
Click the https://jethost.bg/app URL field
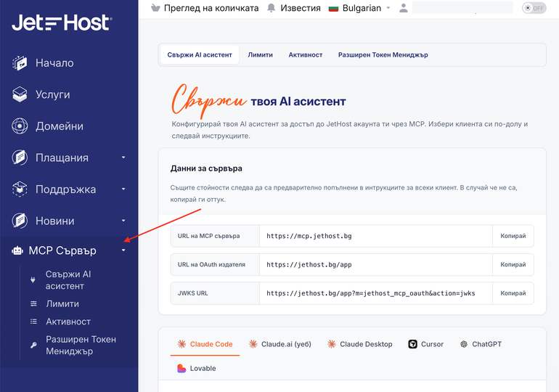(376, 264)
